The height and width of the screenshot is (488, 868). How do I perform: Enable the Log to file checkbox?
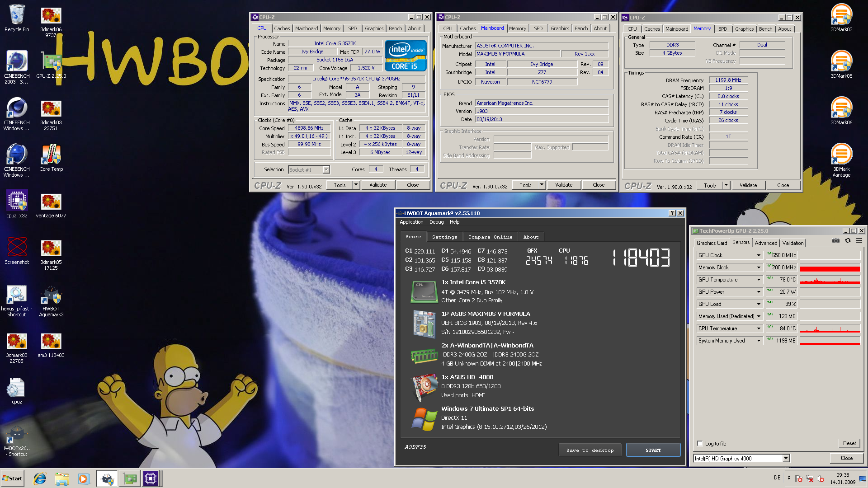click(x=700, y=443)
